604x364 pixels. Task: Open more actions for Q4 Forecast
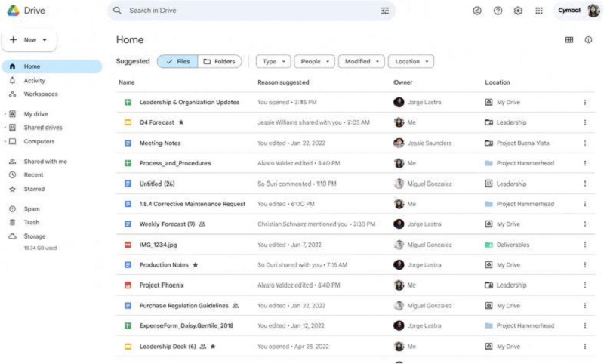(584, 122)
